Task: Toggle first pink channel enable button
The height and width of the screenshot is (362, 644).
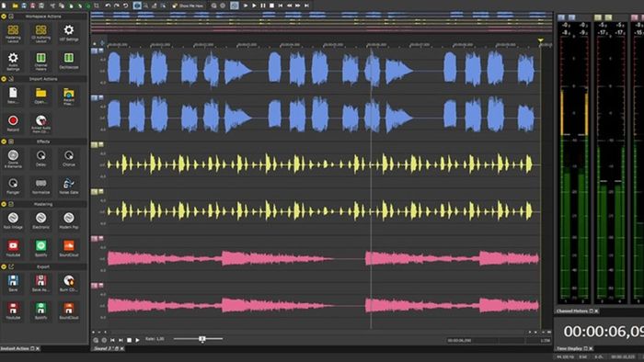Action: pos(94,239)
